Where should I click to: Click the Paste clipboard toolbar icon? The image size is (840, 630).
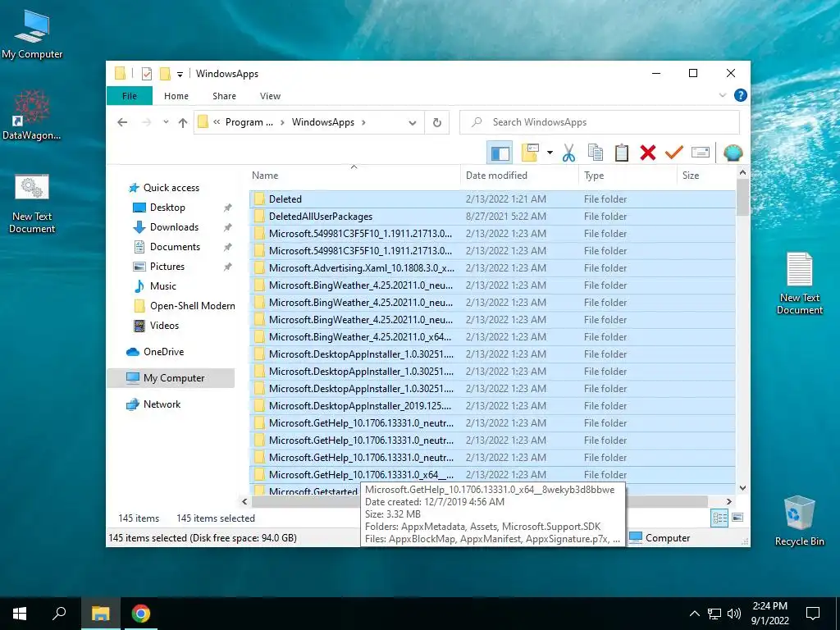[x=622, y=153]
